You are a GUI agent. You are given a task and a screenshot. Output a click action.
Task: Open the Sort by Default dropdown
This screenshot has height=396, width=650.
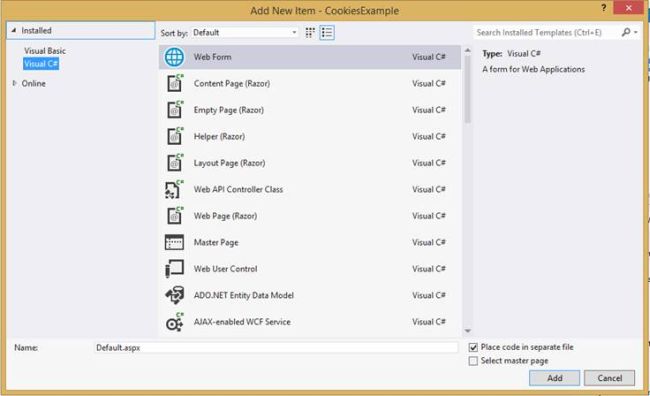pyautogui.click(x=245, y=33)
